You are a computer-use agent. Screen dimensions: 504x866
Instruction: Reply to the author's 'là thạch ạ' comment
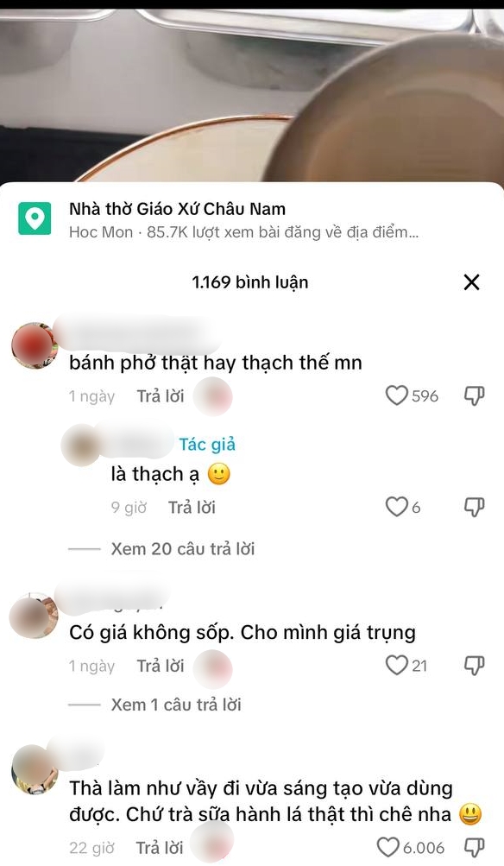(x=192, y=507)
